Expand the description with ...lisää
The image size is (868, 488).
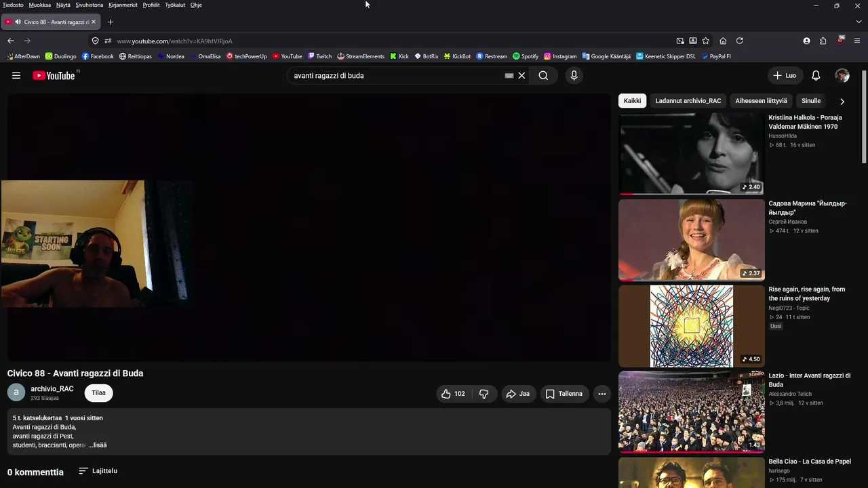(x=97, y=445)
